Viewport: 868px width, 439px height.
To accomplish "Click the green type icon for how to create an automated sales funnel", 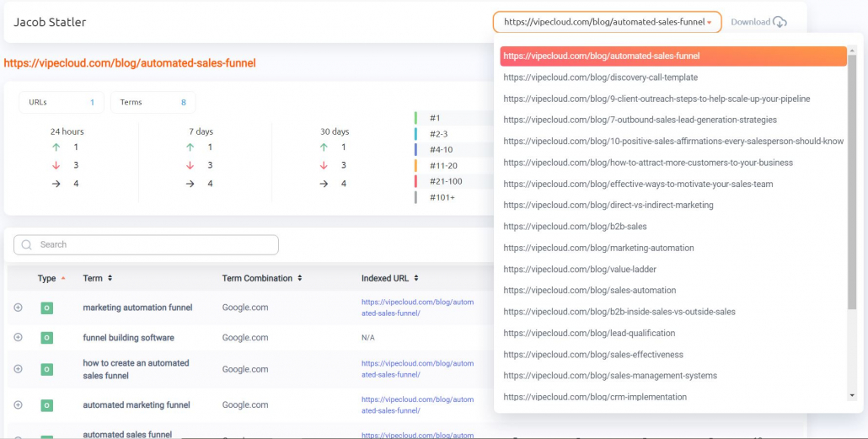I will click(47, 369).
